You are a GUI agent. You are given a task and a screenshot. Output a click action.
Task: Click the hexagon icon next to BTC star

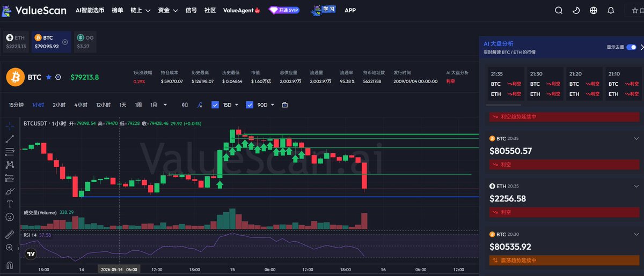pyautogui.click(x=58, y=77)
